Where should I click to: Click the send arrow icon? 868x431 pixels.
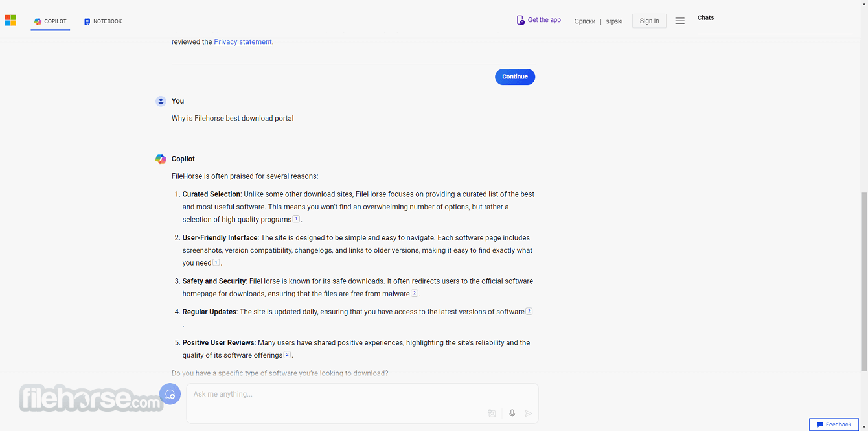(529, 413)
